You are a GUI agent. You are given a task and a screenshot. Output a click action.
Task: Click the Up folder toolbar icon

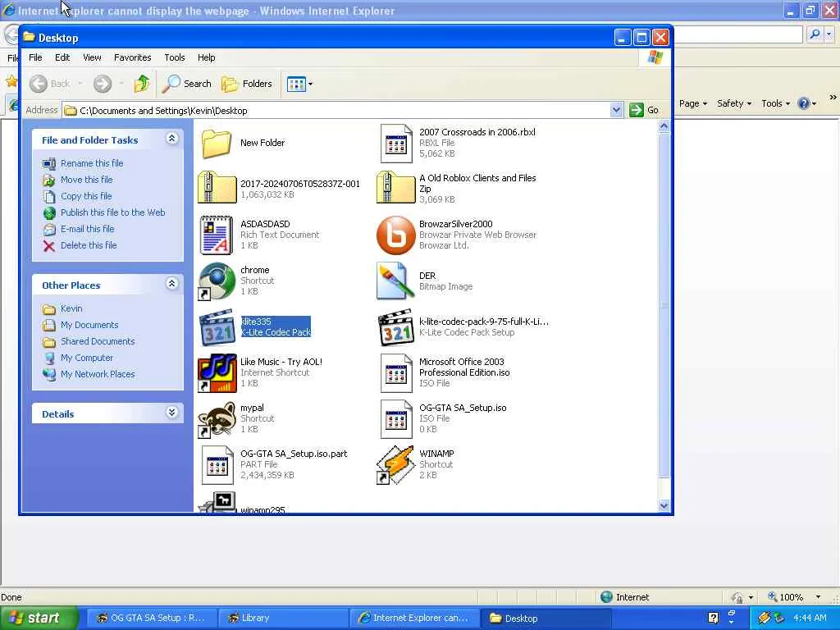click(x=142, y=84)
